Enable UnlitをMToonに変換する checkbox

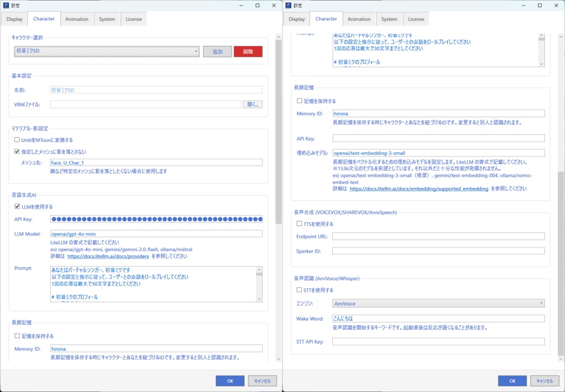[17, 139]
